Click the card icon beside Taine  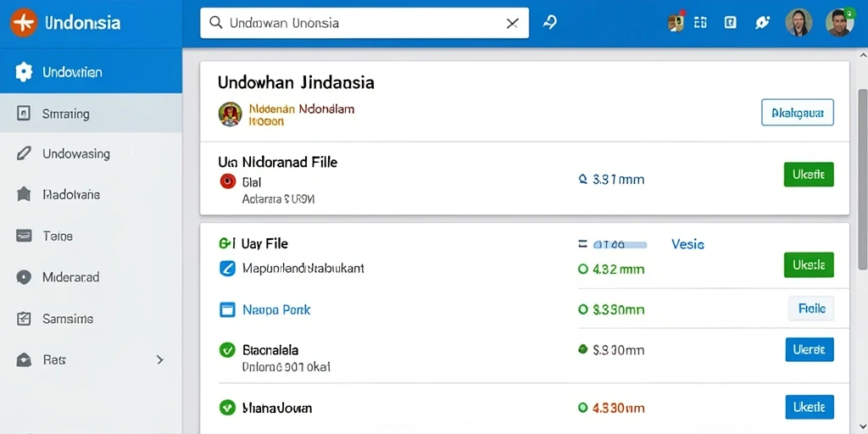(23, 236)
